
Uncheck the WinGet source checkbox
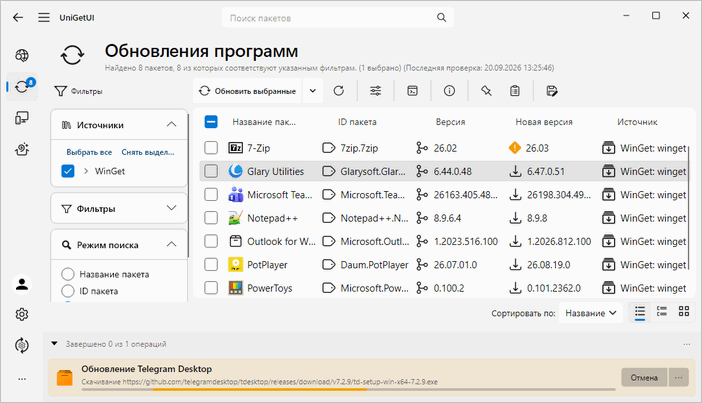pyautogui.click(x=68, y=171)
